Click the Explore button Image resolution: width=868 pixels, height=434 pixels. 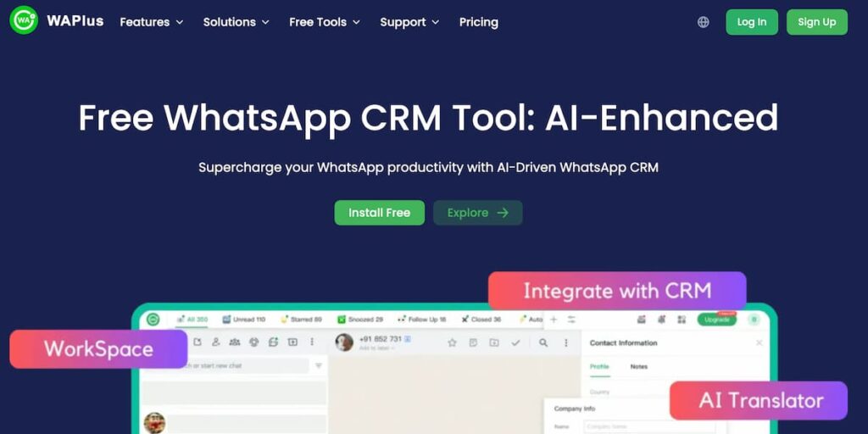pyautogui.click(x=478, y=213)
